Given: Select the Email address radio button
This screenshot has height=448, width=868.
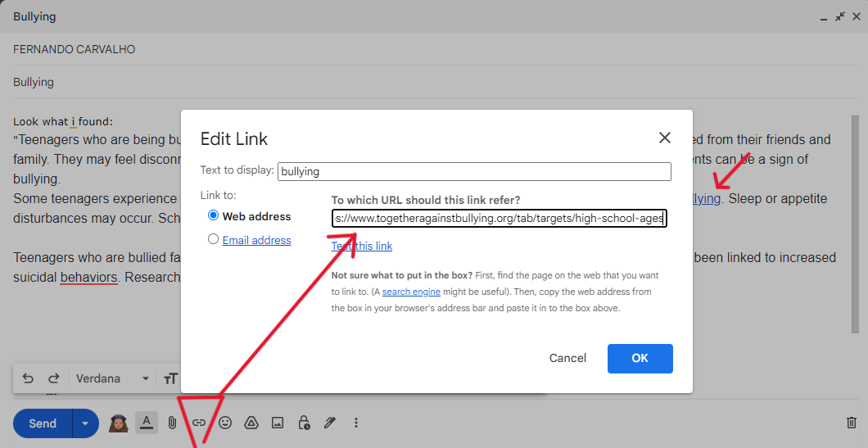Looking at the screenshot, I should point(213,239).
